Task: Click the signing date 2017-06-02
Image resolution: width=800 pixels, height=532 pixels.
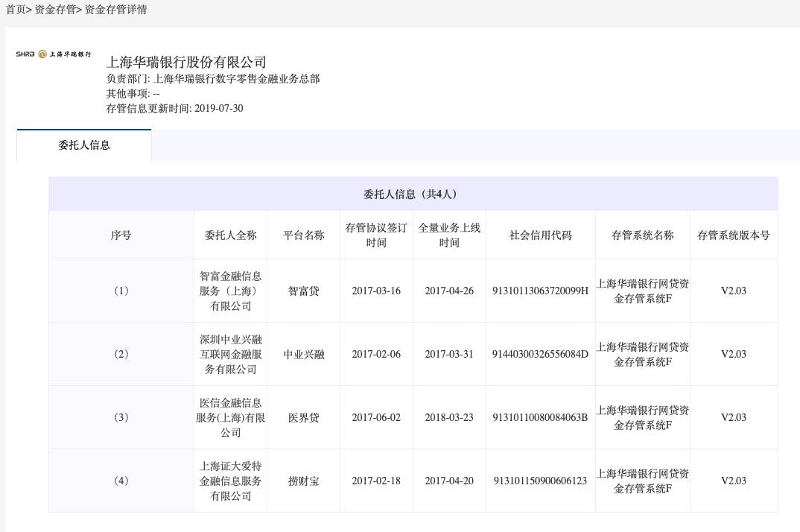Action: pyautogui.click(x=376, y=417)
